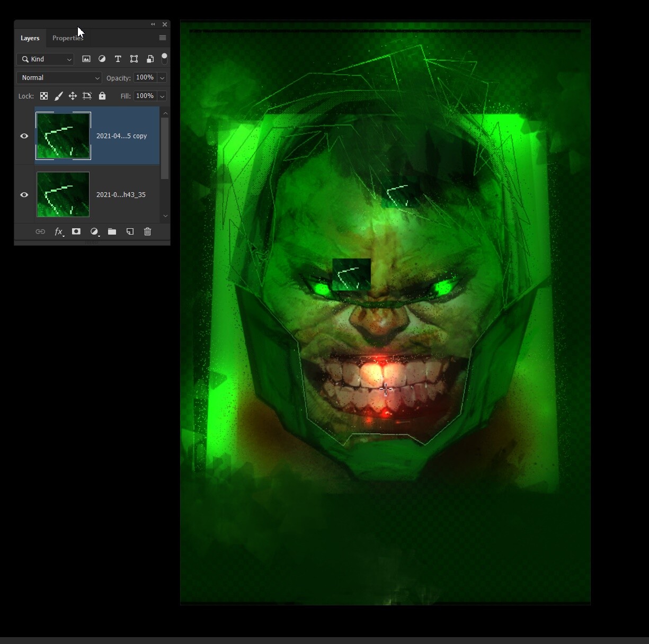
Task: Filter for smart objects icon
Action: pos(150,59)
